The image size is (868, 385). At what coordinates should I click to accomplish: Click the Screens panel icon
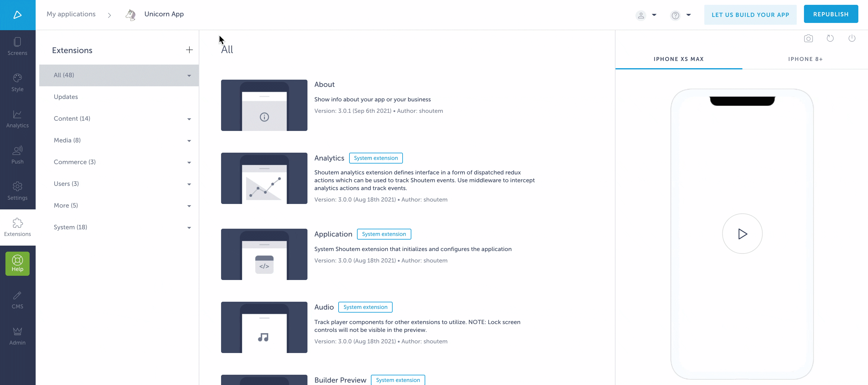(x=17, y=46)
